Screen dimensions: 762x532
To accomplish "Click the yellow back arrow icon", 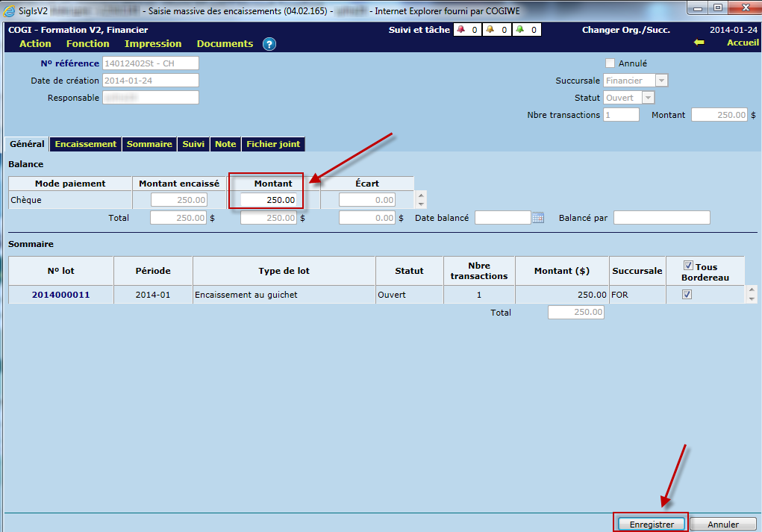I will click(699, 43).
